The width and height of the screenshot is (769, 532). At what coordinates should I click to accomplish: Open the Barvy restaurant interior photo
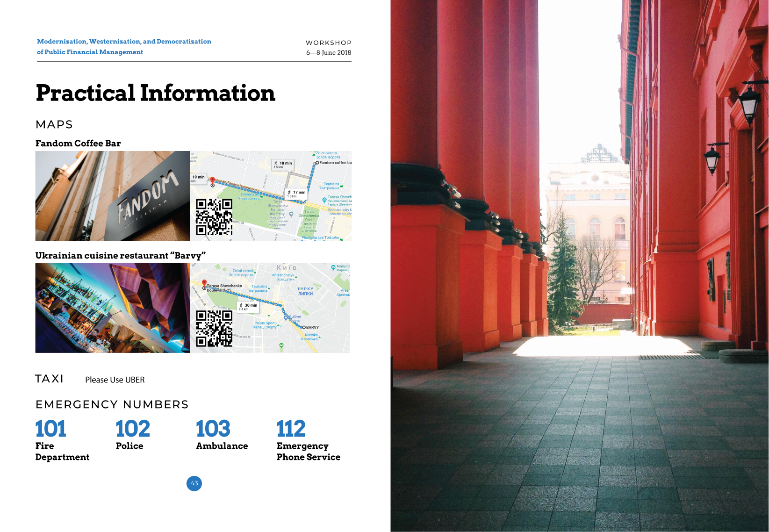(112, 308)
